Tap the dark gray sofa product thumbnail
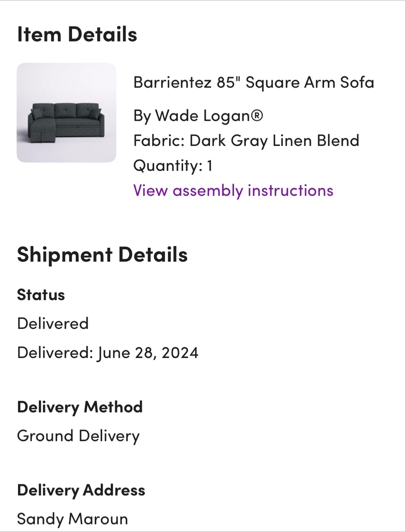This screenshot has width=405, height=532. coord(66,113)
